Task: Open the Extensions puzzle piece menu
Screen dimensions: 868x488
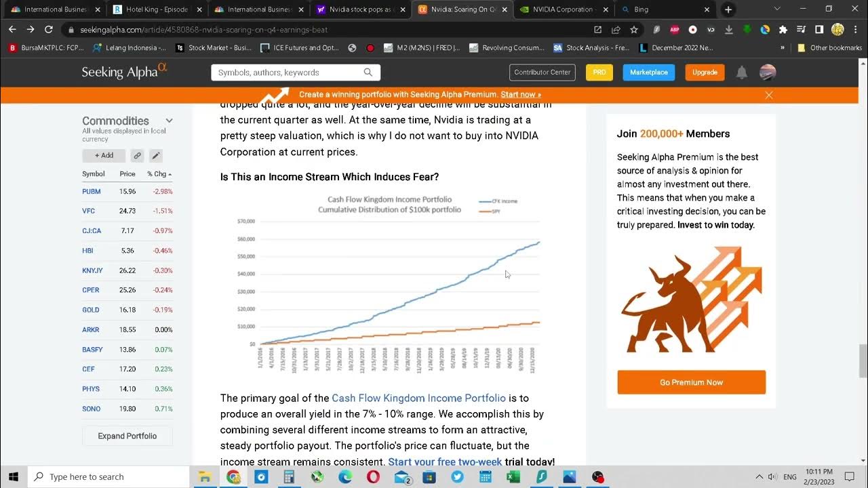Action: [x=783, y=30]
